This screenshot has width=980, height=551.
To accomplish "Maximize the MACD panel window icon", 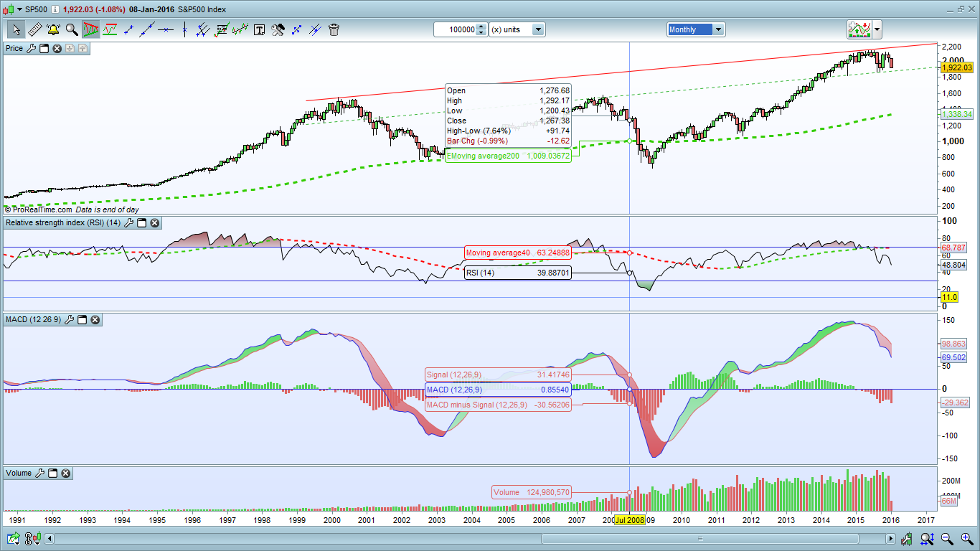I will click(82, 320).
